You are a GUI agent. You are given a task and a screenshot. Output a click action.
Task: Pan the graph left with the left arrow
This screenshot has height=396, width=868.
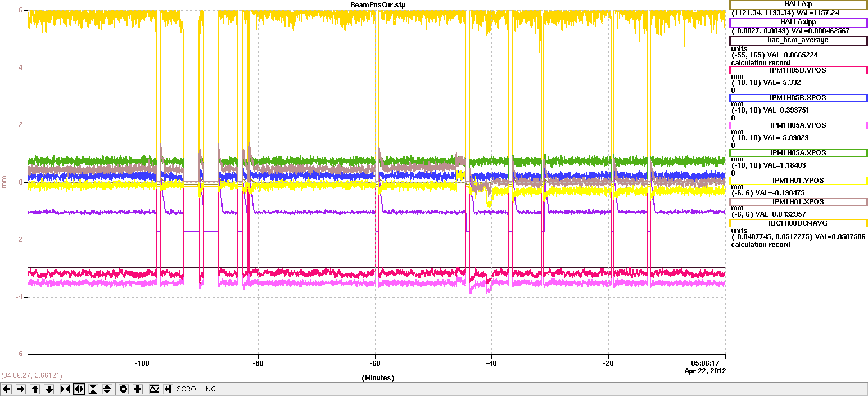(7, 389)
